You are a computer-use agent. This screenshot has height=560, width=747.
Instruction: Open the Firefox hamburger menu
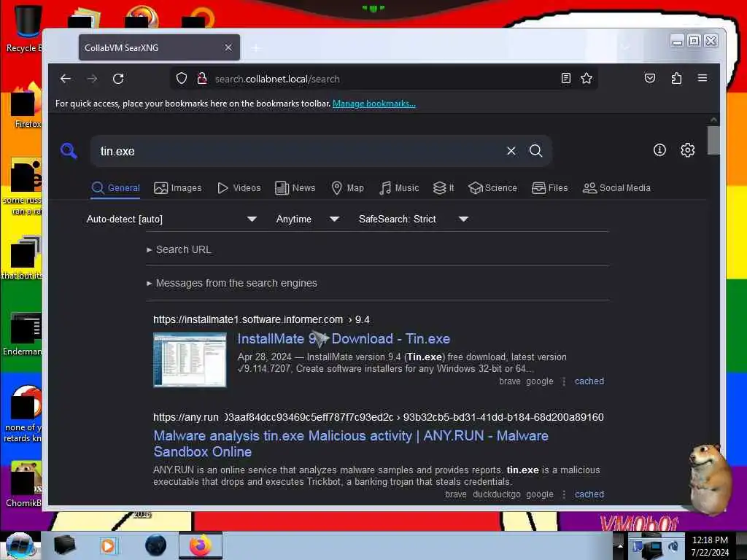[x=703, y=78]
